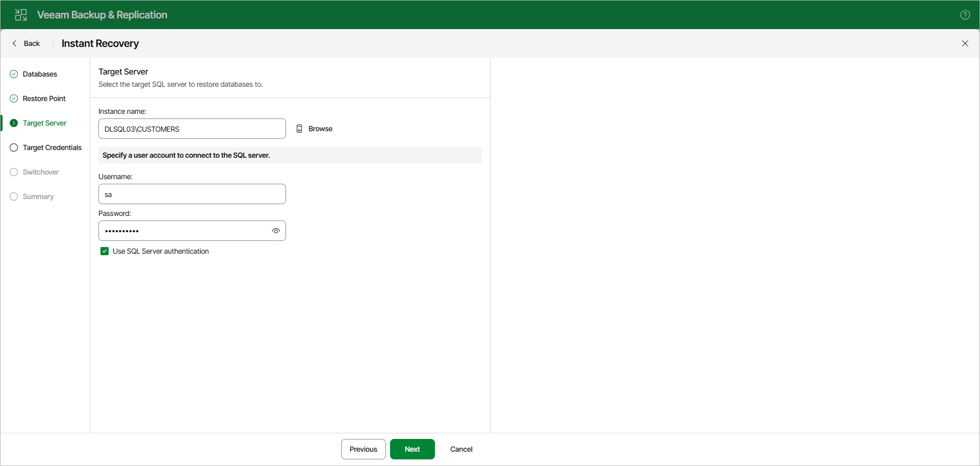Viewport: 980px width, 466px height.
Task: Click the green Next button
Action: tap(412, 449)
